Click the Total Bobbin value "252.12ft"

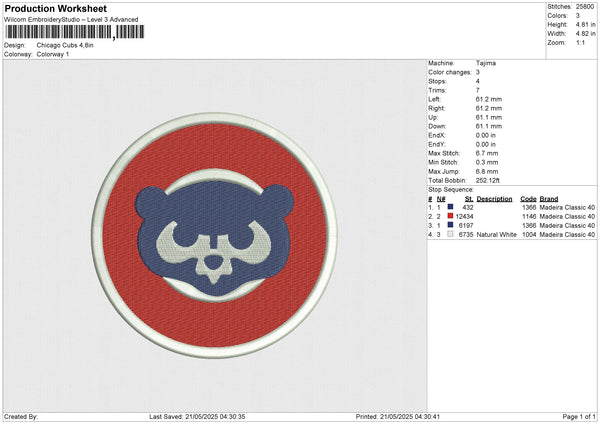tap(488, 180)
